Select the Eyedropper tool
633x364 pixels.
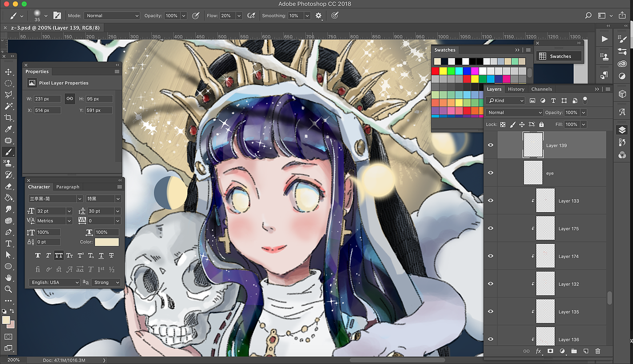pos(8,129)
